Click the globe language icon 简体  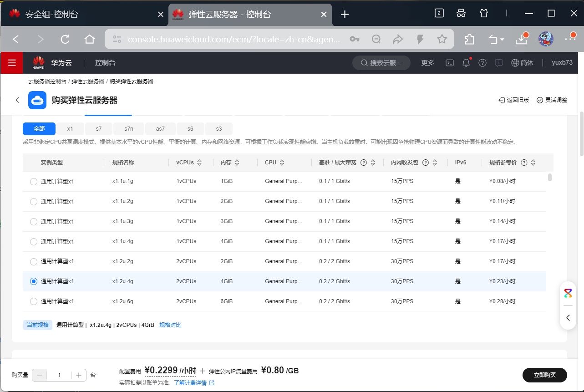coord(523,63)
